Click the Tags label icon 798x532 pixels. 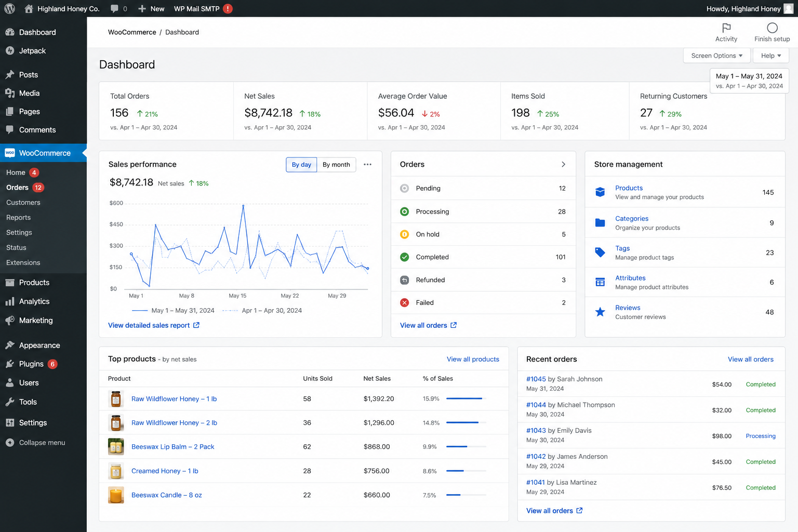click(x=600, y=252)
